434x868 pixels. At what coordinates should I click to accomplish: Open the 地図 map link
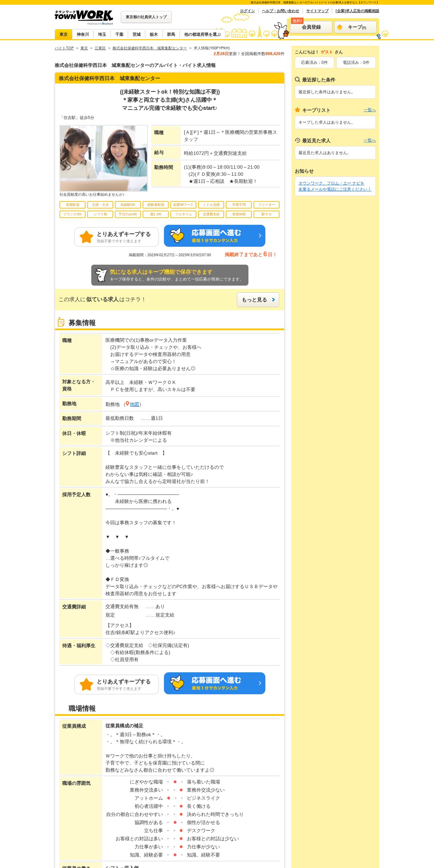click(134, 404)
